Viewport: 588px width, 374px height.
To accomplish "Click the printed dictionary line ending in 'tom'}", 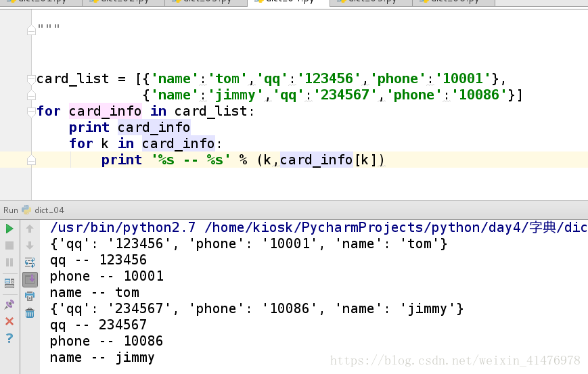I will pos(248,244).
